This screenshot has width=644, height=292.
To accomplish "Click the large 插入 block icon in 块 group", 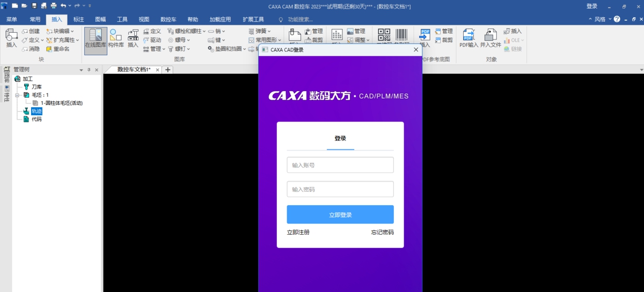I will coord(11,39).
